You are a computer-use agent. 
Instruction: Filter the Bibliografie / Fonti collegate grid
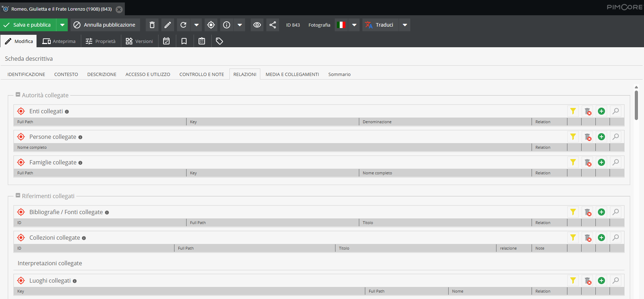[573, 212]
